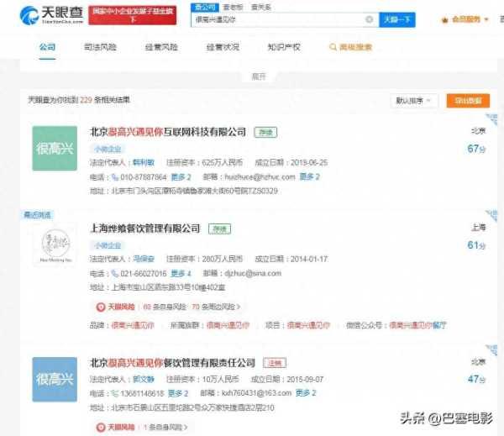Click the 229 results count text
The image size is (504, 436).
[87, 100]
